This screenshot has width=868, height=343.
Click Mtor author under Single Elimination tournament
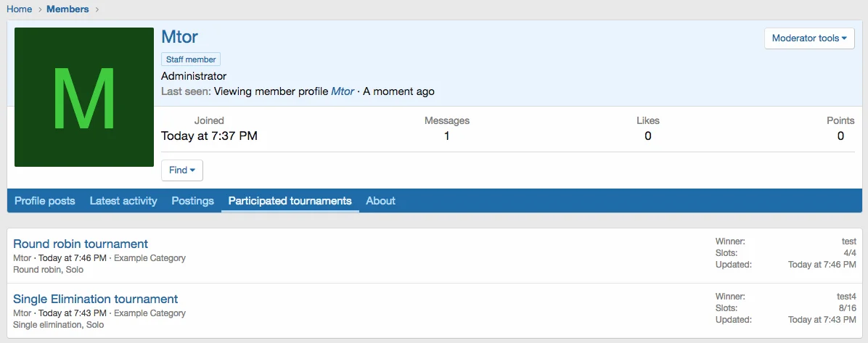(22, 313)
